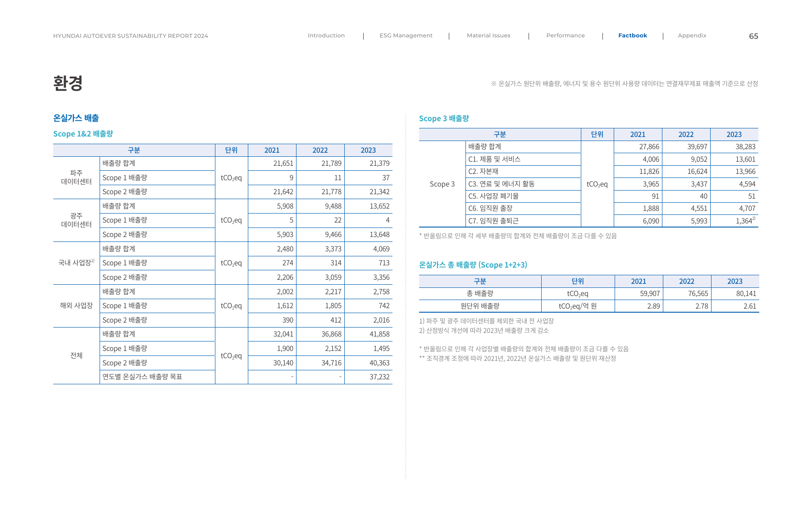The image size is (812, 519).
Task: Select the 원단위 배출량 row label
Action: (x=480, y=306)
